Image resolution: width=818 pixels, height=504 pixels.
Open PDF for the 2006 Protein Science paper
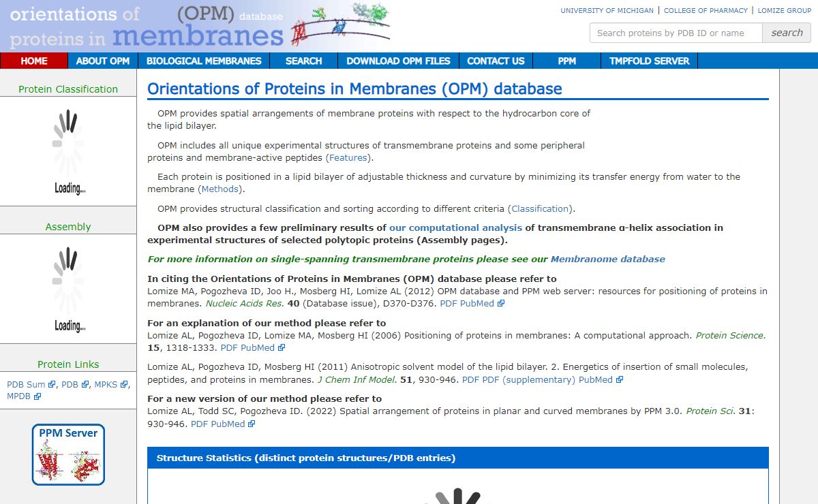(x=229, y=347)
